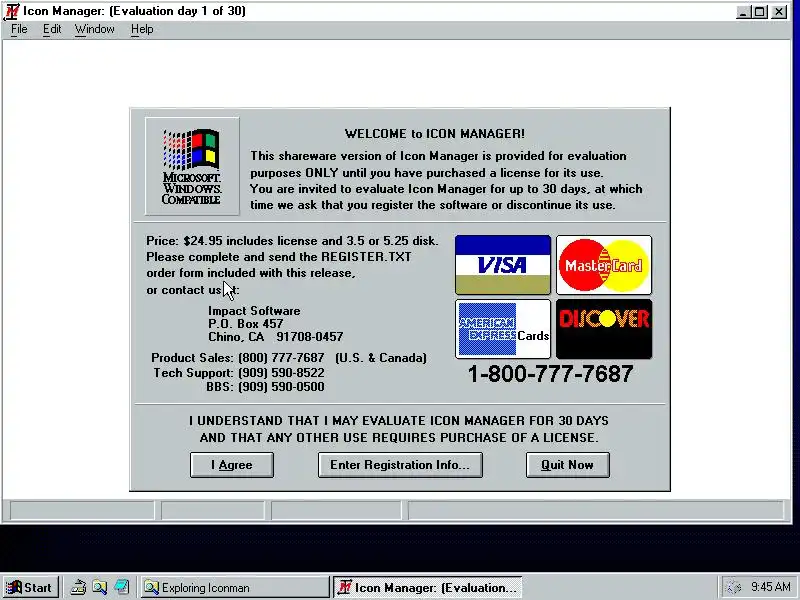Click the 9:45 AM taskbar clock
The width and height of the screenshot is (800, 600).
click(770, 587)
